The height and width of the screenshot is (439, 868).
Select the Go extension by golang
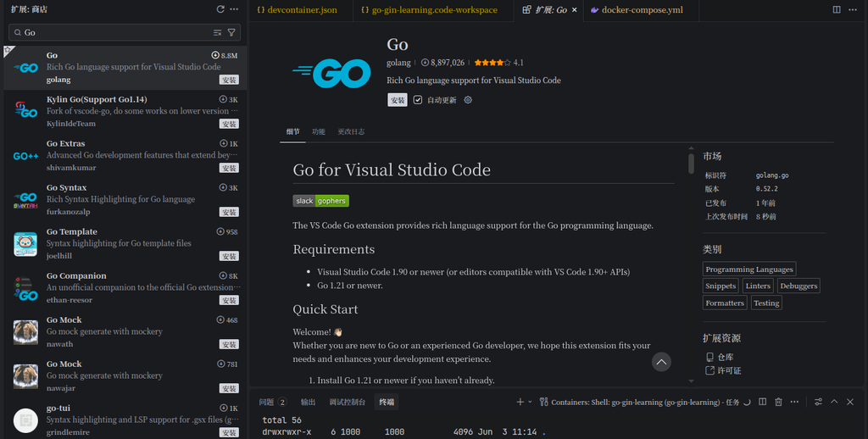pos(125,68)
